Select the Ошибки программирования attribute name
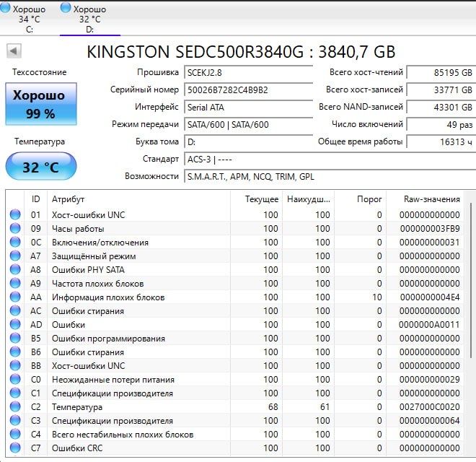The image size is (476, 462). pos(108,339)
